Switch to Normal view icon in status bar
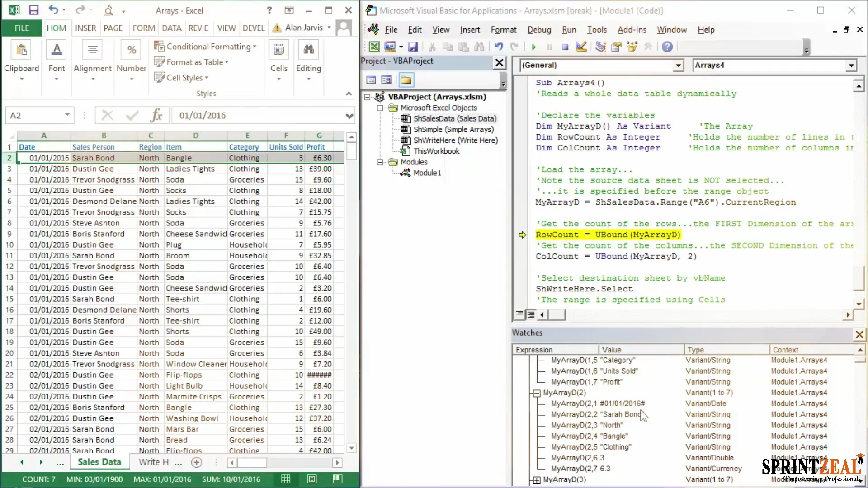Image resolution: width=868 pixels, height=488 pixels. pyautogui.click(x=286, y=479)
